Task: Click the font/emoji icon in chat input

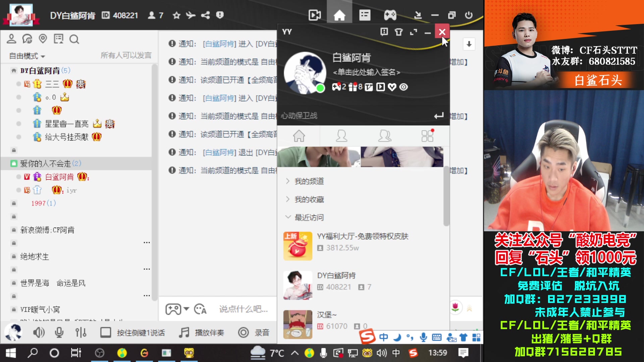Action: pyautogui.click(x=200, y=309)
